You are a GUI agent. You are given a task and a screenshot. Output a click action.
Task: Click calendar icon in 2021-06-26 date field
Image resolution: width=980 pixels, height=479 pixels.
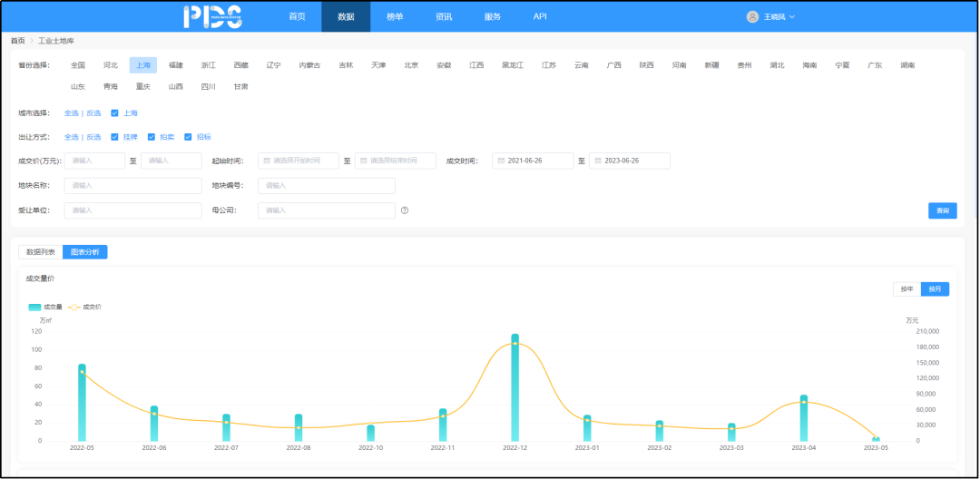pyautogui.click(x=500, y=161)
